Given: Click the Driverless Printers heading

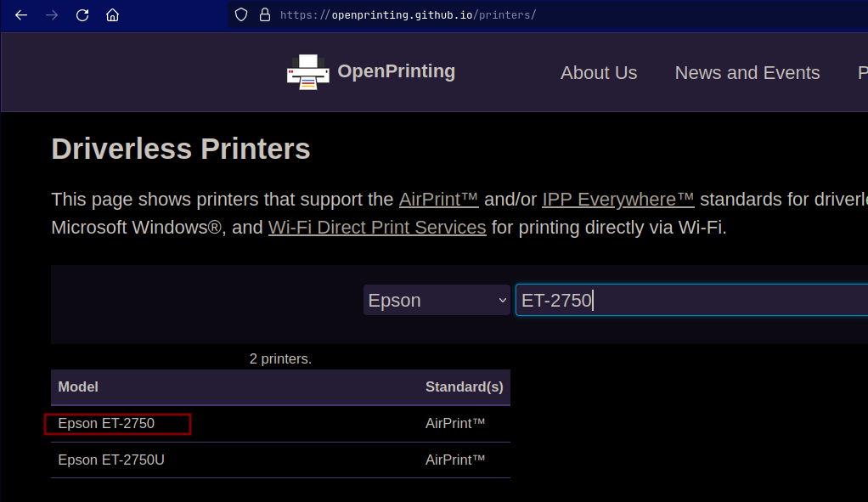Looking at the screenshot, I should (181, 149).
